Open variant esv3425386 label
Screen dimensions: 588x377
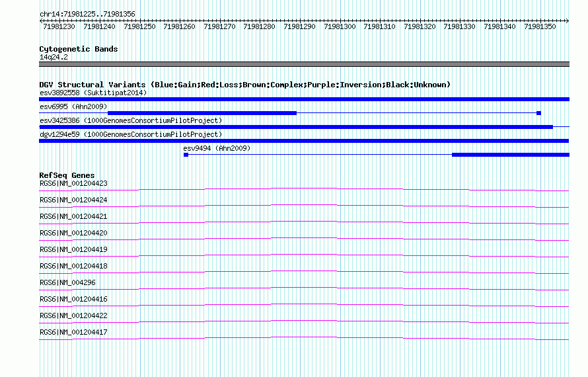pyautogui.click(x=131, y=120)
